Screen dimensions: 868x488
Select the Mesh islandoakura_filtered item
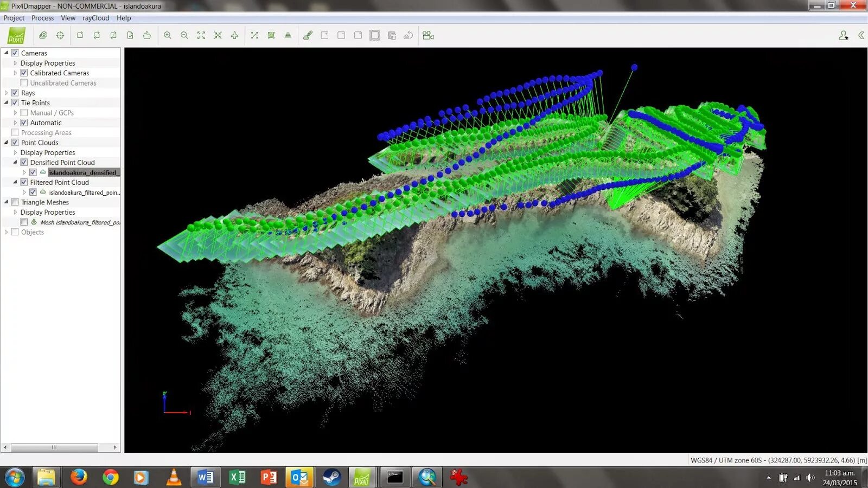coord(80,222)
